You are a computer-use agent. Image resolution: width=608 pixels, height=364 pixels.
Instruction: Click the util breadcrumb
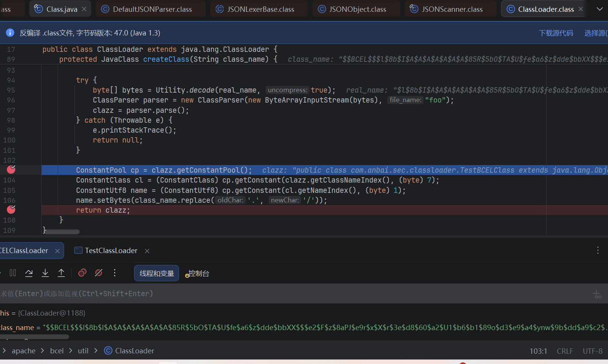point(83,351)
